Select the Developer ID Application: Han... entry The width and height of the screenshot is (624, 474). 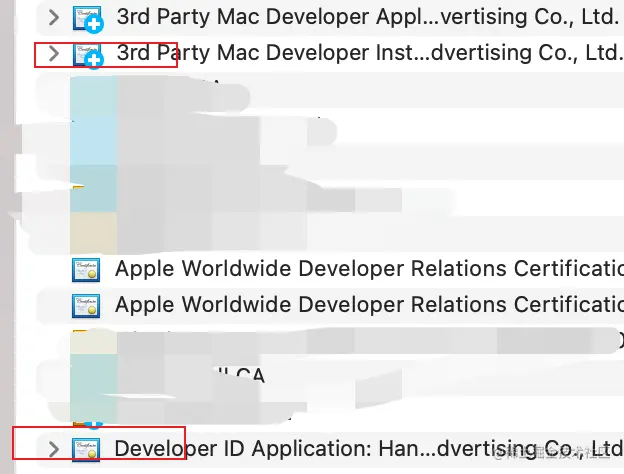click(x=369, y=449)
